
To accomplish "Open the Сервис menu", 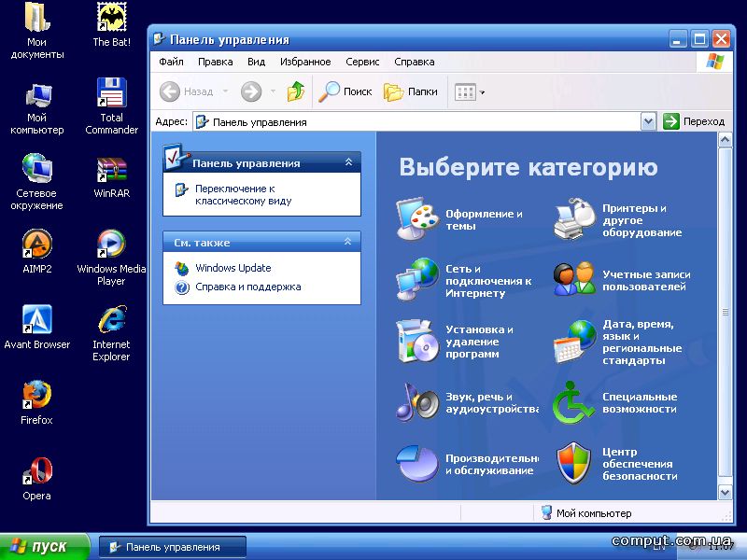I will (x=362, y=62).
